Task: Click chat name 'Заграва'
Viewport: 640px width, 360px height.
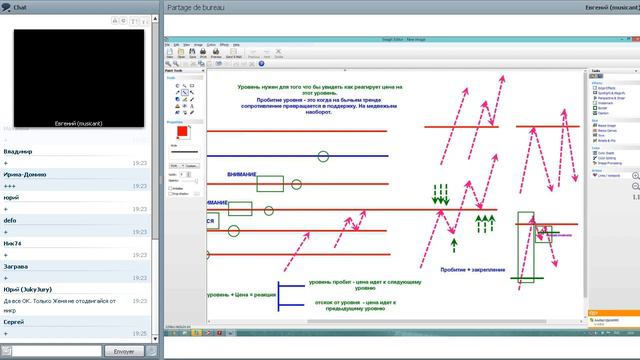Action: [16, 267]
